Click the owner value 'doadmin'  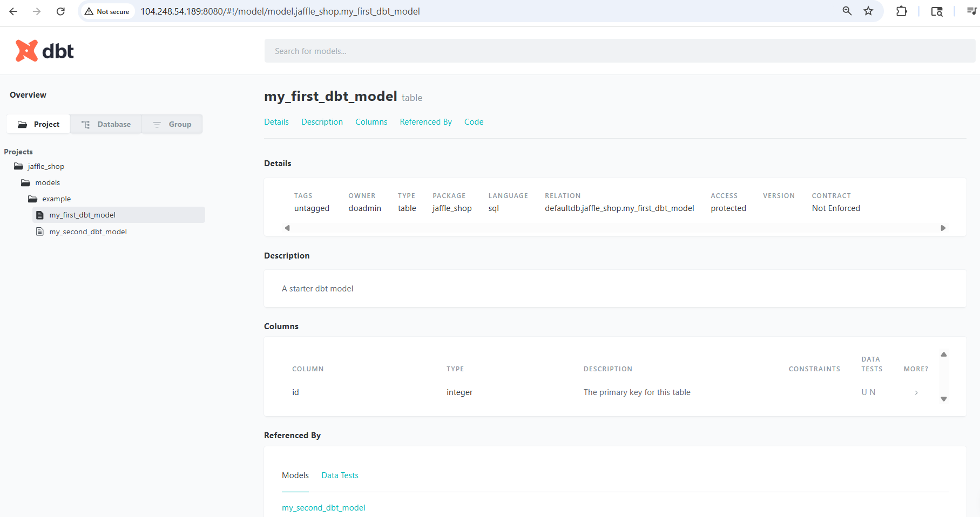point(365,208)
